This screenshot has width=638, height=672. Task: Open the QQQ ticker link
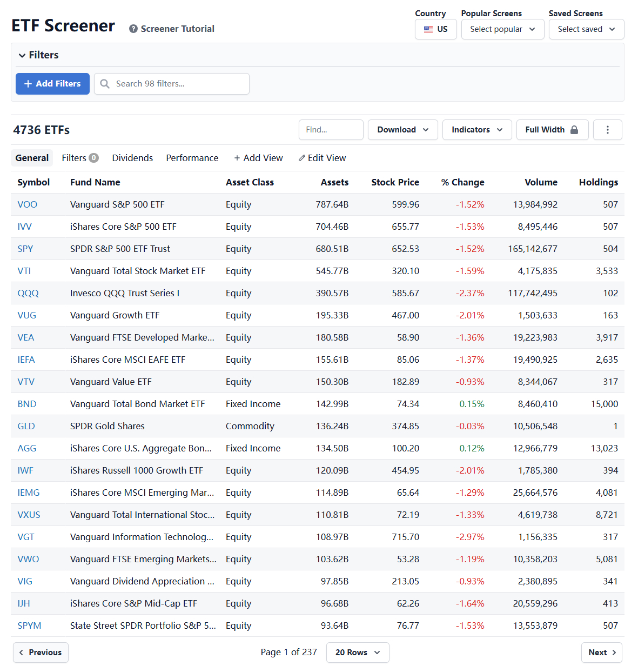click(28, 293)
